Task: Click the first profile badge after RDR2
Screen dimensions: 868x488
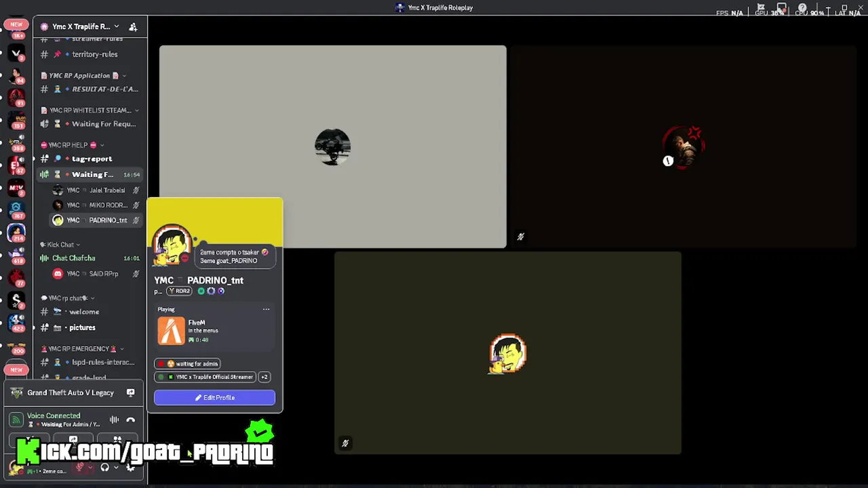Action: 201,291
